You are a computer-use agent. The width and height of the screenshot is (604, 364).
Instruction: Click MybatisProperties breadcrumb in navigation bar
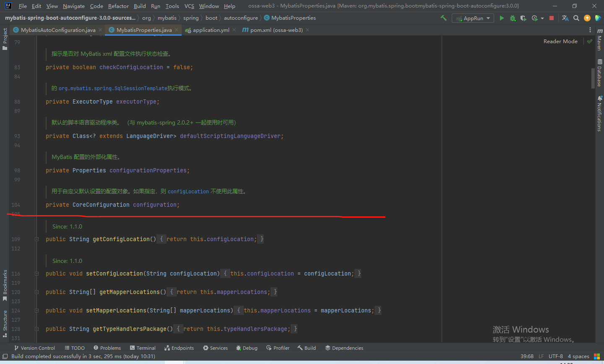[x=290, y=18]
